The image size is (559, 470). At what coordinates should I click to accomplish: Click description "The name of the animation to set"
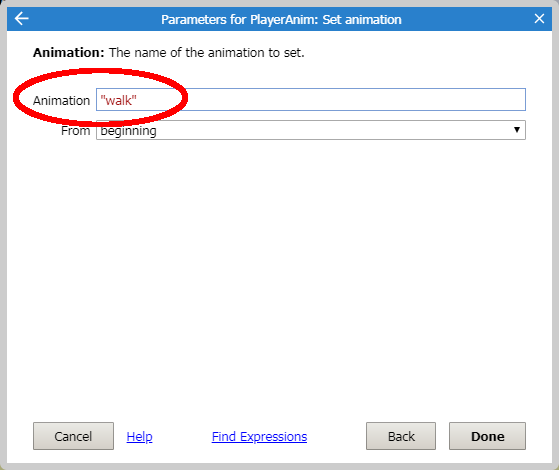point(206,52)
